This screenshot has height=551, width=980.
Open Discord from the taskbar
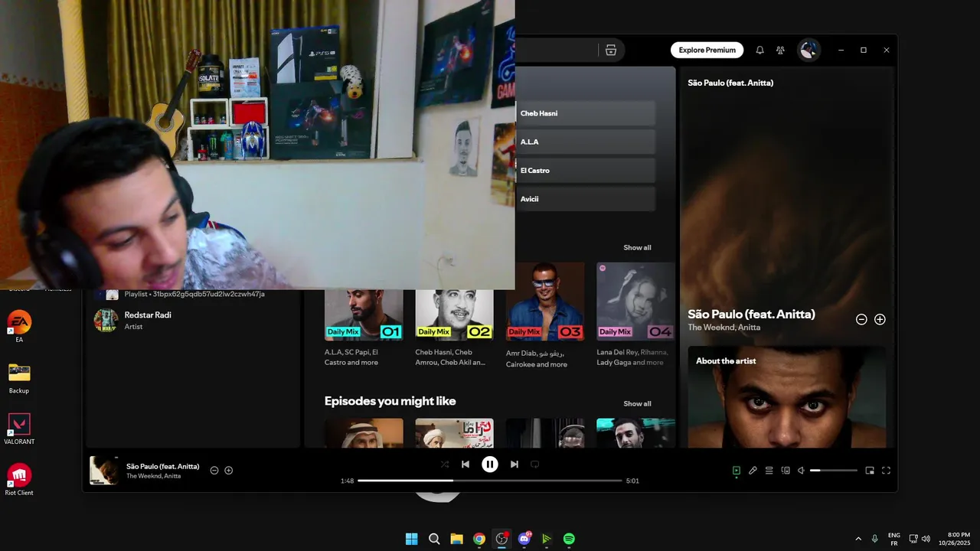[524, 539]
